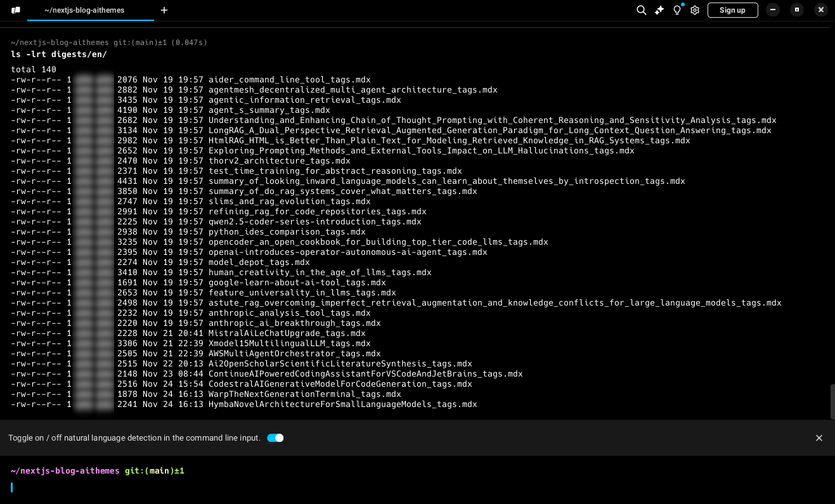Click the vertical scrollbar thumb
Screen dimensions: 835x504
click(x=832, y=401)
